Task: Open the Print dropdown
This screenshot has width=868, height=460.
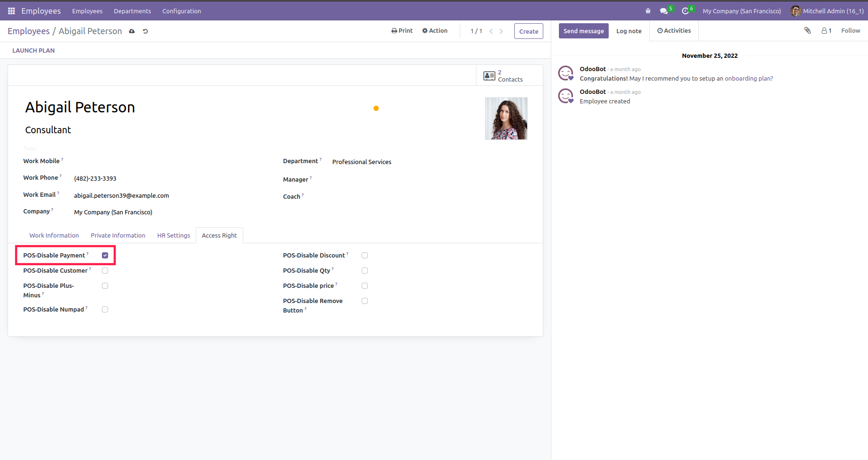Action: pos(402,31)
